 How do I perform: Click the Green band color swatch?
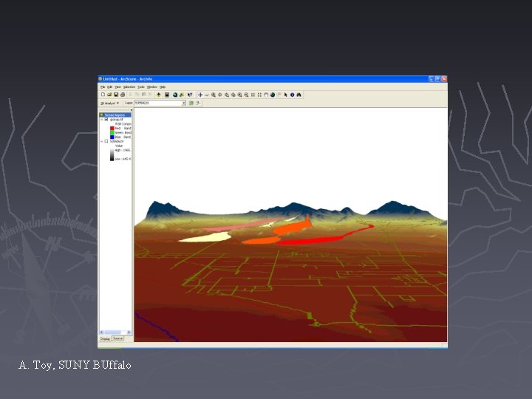pos(112,133)
